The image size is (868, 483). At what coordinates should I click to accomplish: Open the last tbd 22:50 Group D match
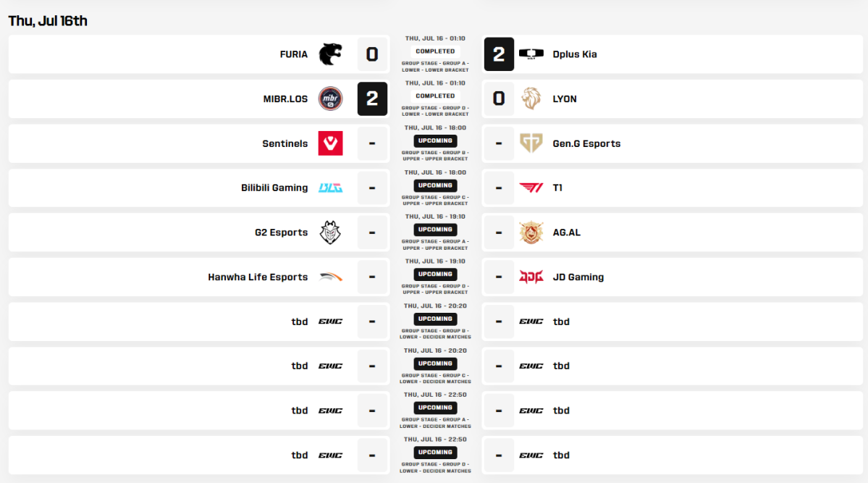click(435, 455)
